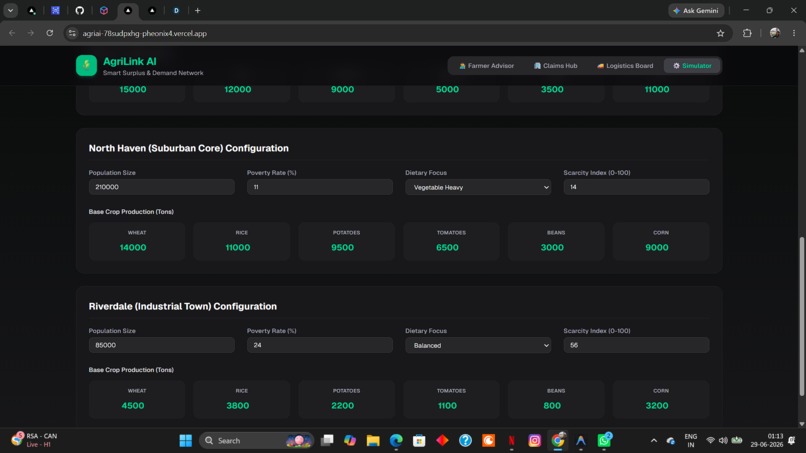806x453 pixels.
Task: Select the Simulator tab
Action: (692, 66)
